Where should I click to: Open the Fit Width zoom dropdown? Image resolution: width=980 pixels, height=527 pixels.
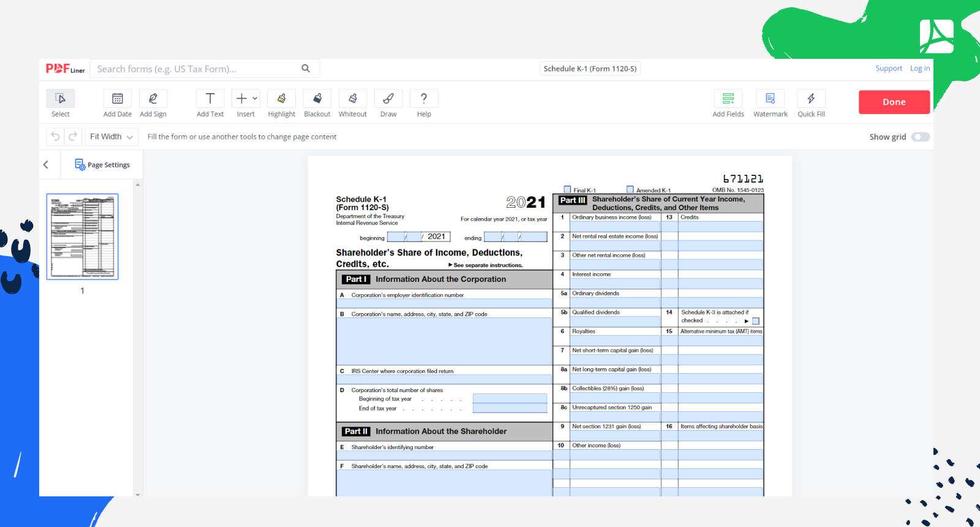111,137
